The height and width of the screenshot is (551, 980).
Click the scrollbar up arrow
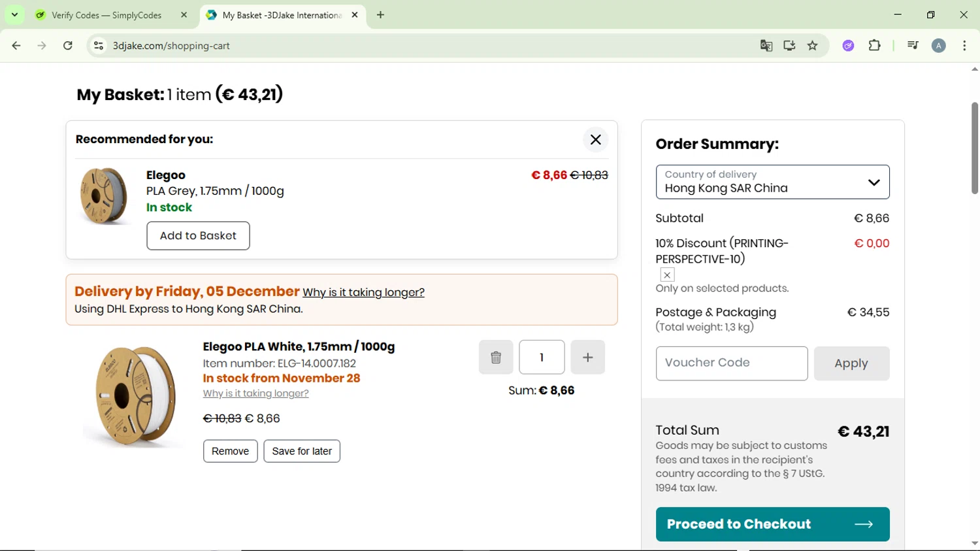(x=975, y=69)
